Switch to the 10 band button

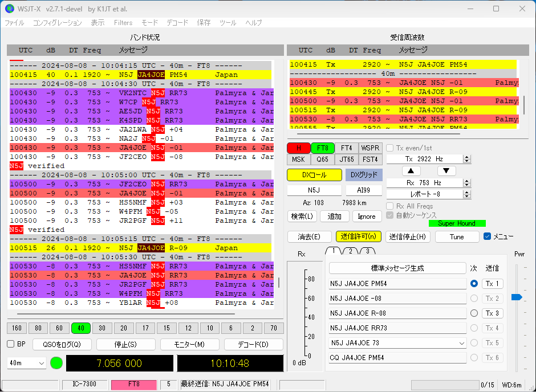[x=209, y=328]
